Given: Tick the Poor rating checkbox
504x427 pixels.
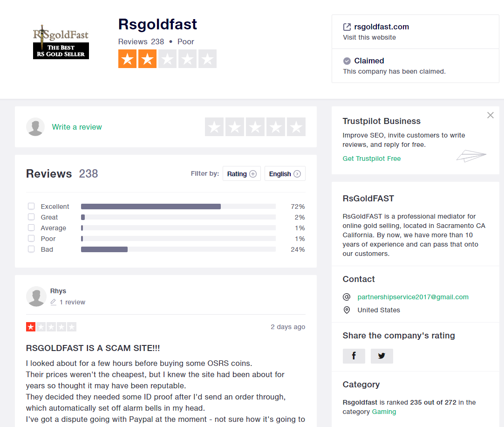Looking at the screenshot, I should 31,238.
